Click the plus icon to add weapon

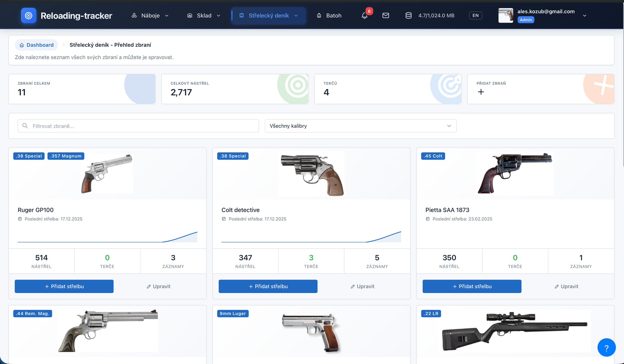pyautogui.click(x=481, y=92)
